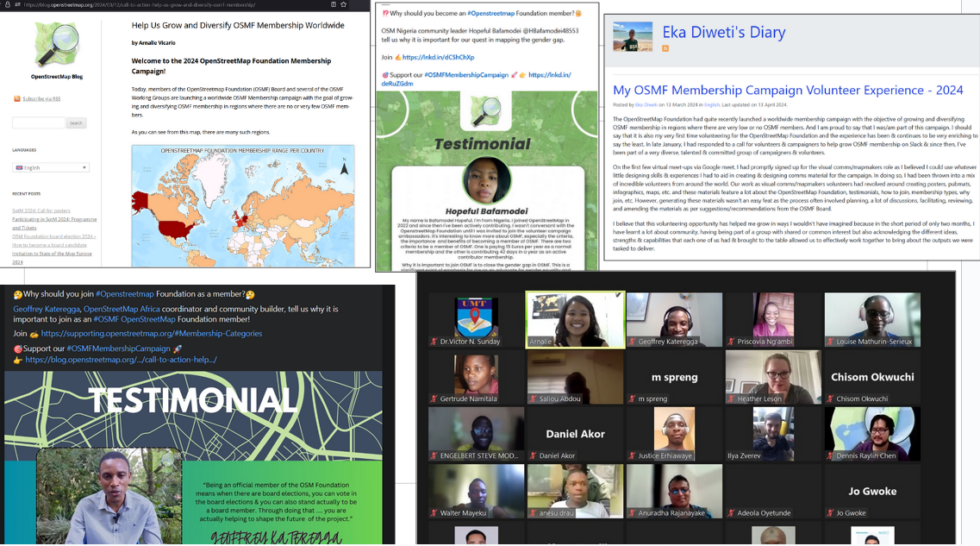
Task: Open the English language dropdown on the blog
Action: 51,167
